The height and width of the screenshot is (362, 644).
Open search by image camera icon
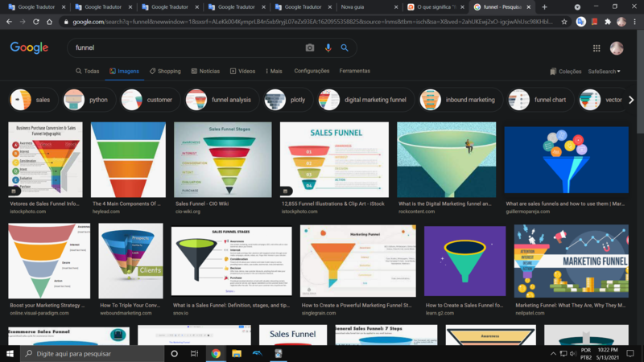(310, 48)
